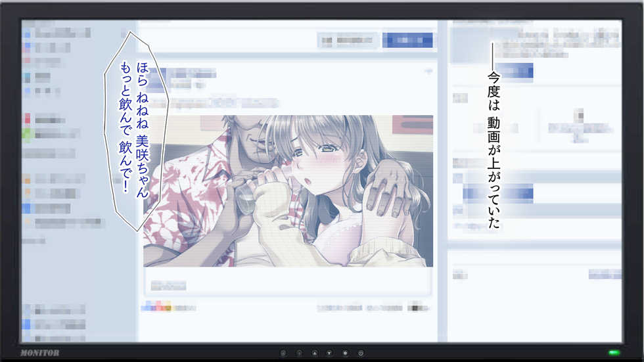This screenshot has width=644, height=362.
Task: Click the colored reaction icons below the post
Action: click(x=156, y=306)
